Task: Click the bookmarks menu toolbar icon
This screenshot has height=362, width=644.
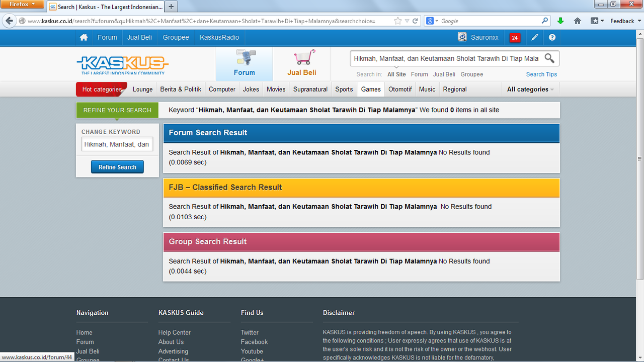Action: coord(597,21)
